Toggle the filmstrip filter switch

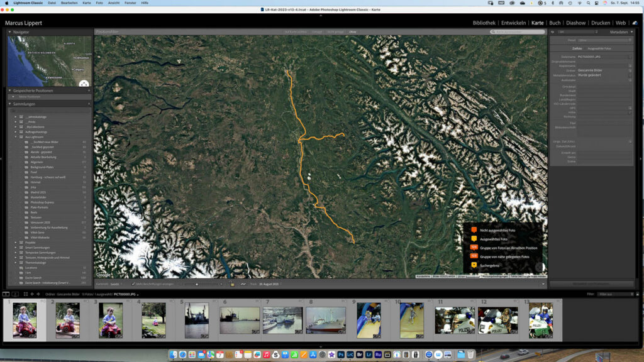[x=638, y=294]
